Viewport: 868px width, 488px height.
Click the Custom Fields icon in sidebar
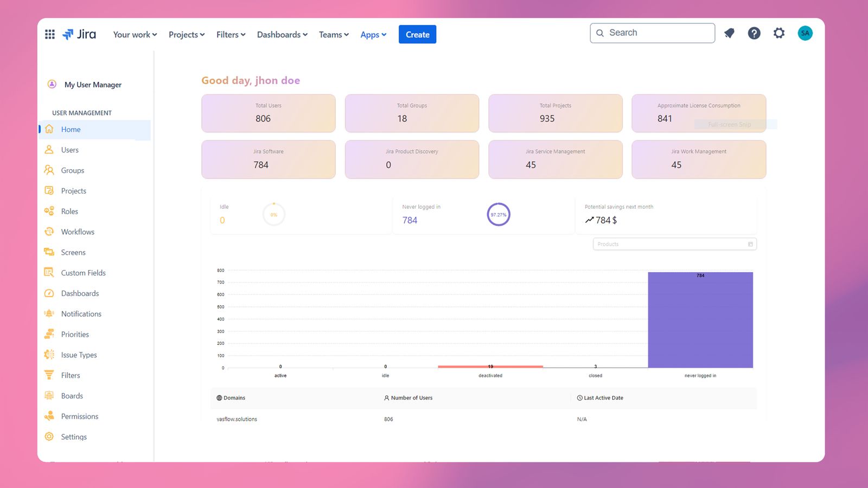click(x=49, y=273)
